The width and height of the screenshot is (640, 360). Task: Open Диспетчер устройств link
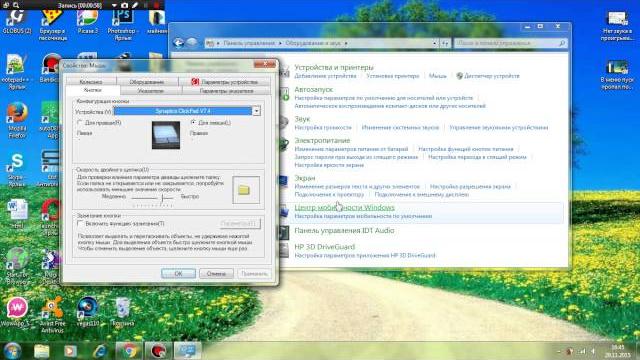491,76
